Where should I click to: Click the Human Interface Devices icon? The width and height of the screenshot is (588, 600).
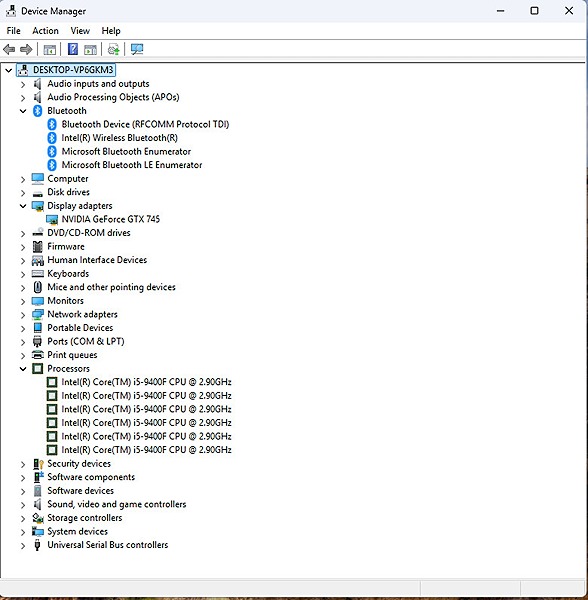pos(37,260)
